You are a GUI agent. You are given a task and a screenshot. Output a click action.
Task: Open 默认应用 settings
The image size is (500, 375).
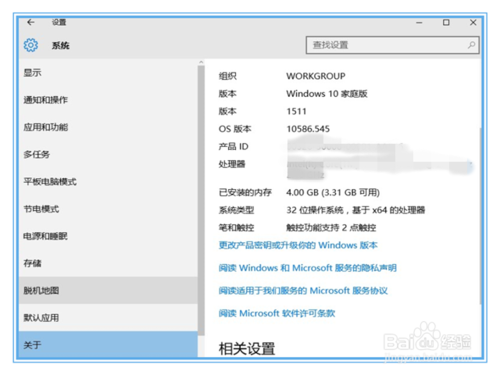[x=108, y=318]
